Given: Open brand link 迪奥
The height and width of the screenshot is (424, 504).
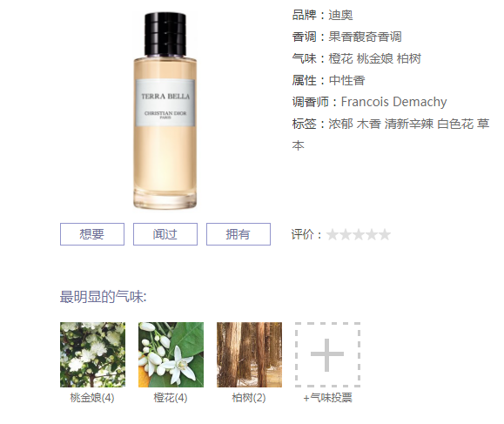Looking at the screenshot, I should click(x=340, y=15).
